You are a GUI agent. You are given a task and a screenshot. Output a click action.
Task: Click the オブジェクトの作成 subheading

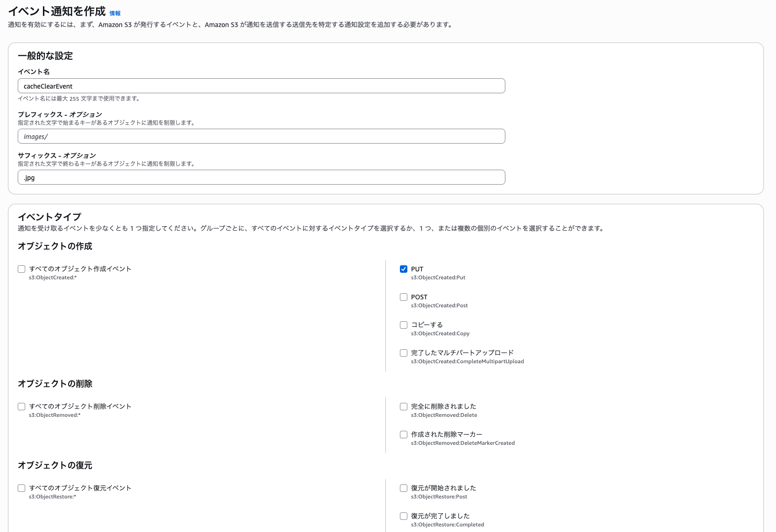point(55,246)
